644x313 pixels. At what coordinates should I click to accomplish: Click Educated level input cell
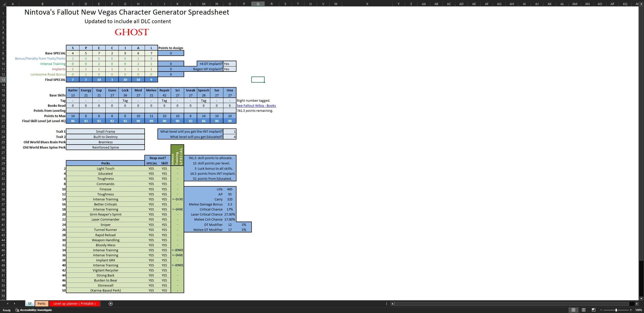tap(230, 137)
